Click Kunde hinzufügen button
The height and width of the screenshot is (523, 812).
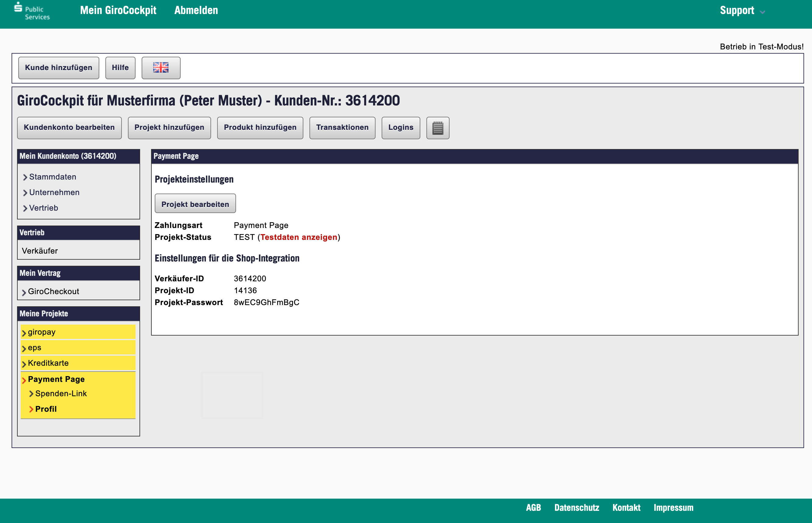point(58,68)
